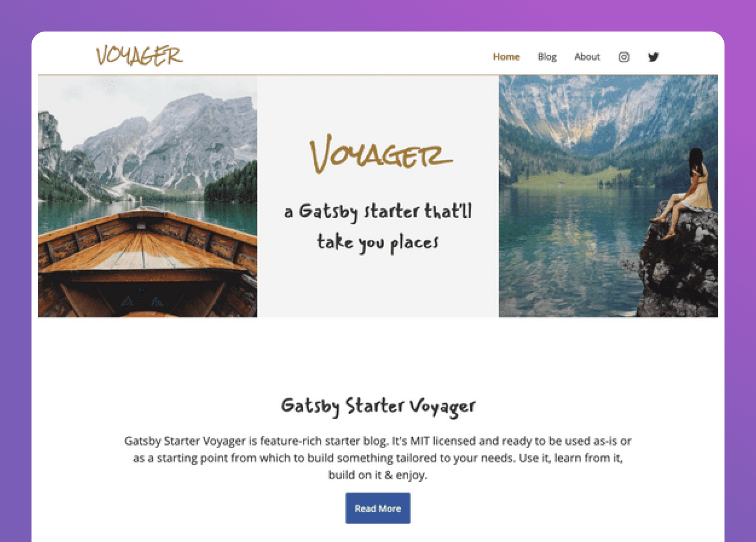Open the Twitter bird icon
Viewport: 756px width, 542px height.
coord(653,57)
